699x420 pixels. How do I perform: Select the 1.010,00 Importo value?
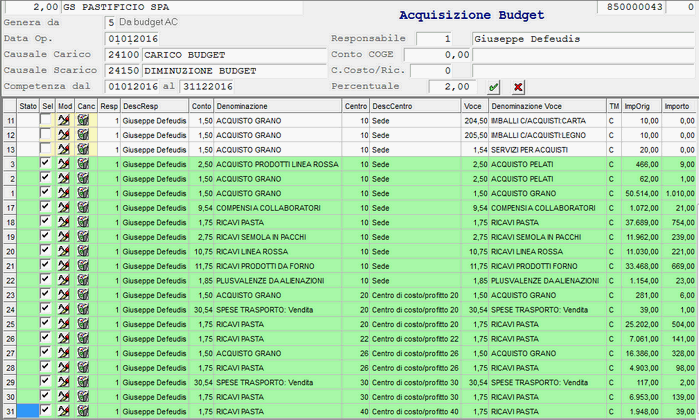(x=679, y=193)
